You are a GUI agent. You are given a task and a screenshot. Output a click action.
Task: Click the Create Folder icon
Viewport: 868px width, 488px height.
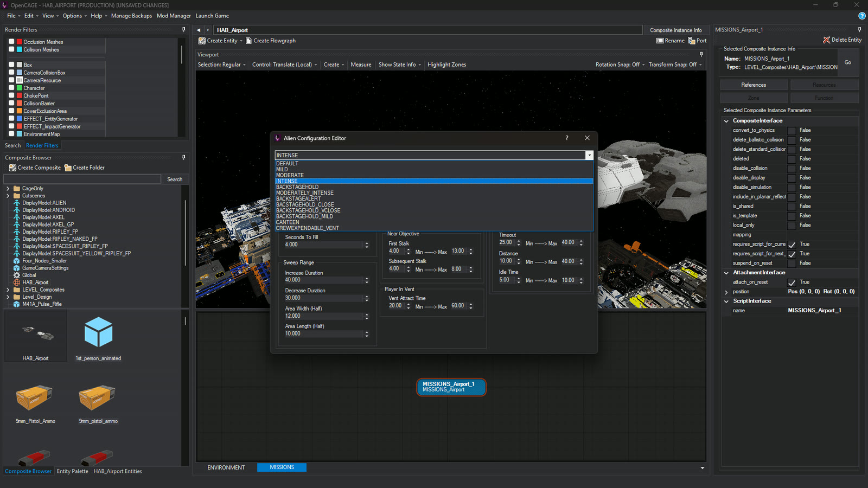pos(68,168)
